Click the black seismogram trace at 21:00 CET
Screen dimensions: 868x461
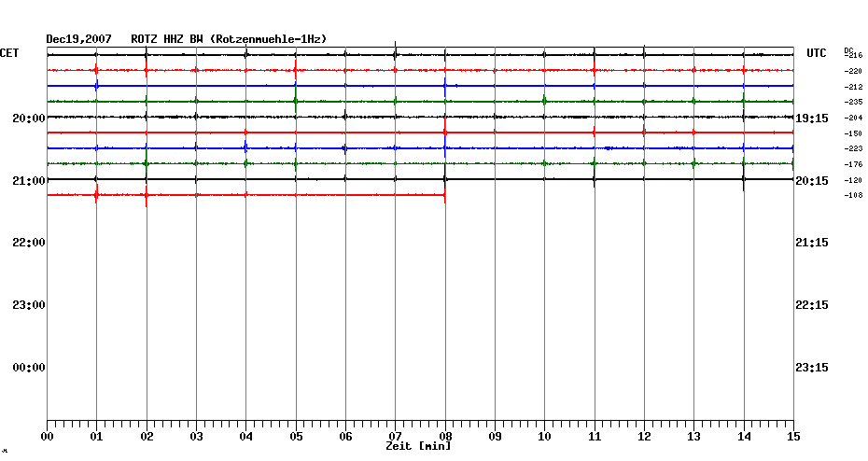click(420, 179)
